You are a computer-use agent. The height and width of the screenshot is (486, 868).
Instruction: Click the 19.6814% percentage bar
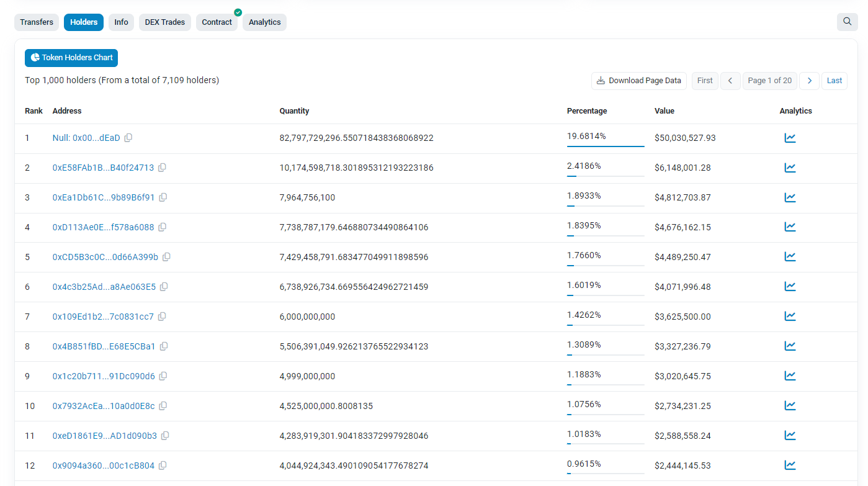605,145
